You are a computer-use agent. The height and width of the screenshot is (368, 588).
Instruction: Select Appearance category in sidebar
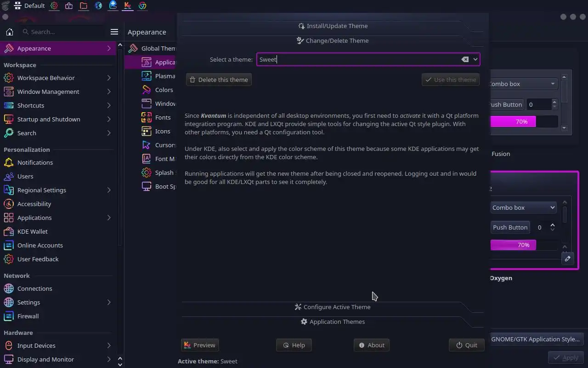point(57,48)
